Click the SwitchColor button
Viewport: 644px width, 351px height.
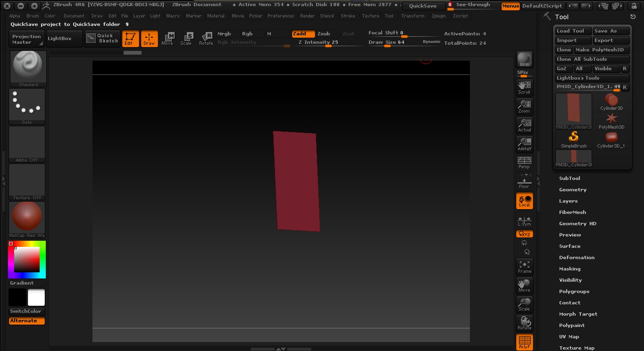pos(27,311)
